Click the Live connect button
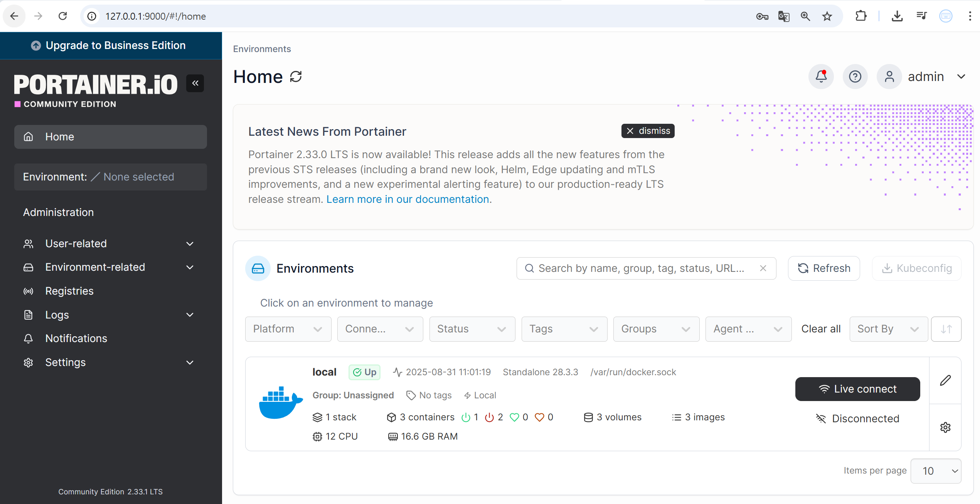980x504 pixels. (x=857, y=389)
